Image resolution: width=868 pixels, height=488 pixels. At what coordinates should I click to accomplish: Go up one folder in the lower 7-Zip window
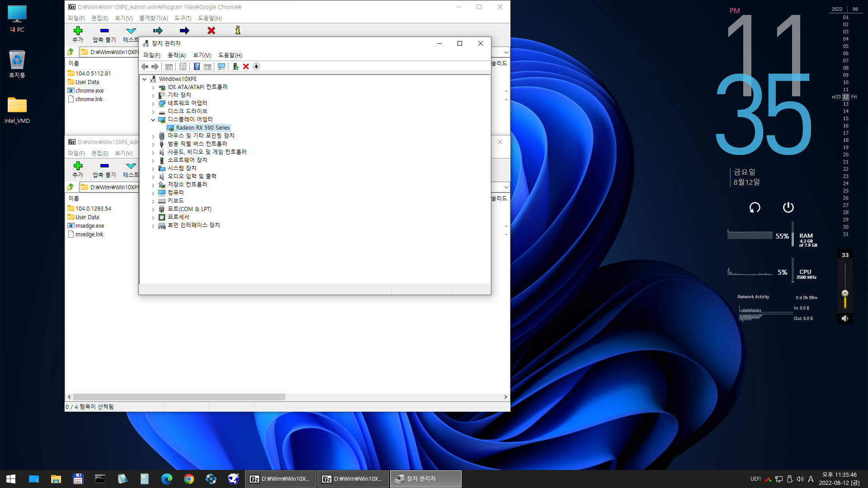point(71,187)
